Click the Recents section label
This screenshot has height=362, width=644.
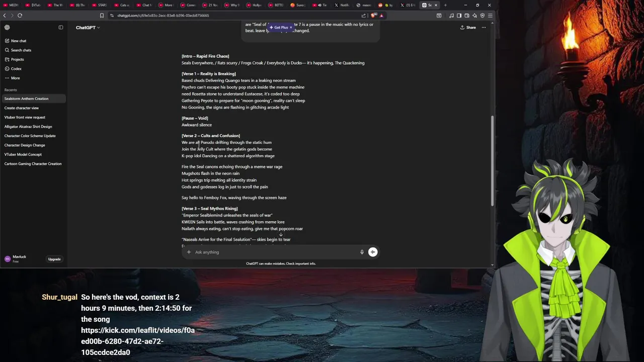pyautogui.click(x=11, y=90)
